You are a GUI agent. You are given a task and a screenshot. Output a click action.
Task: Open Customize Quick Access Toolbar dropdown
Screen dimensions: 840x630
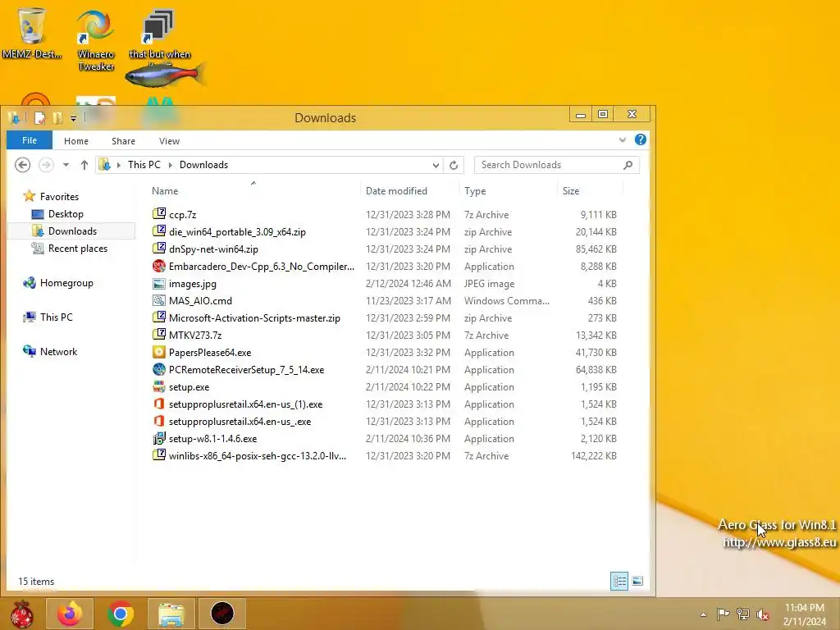[x=73, y=118]
